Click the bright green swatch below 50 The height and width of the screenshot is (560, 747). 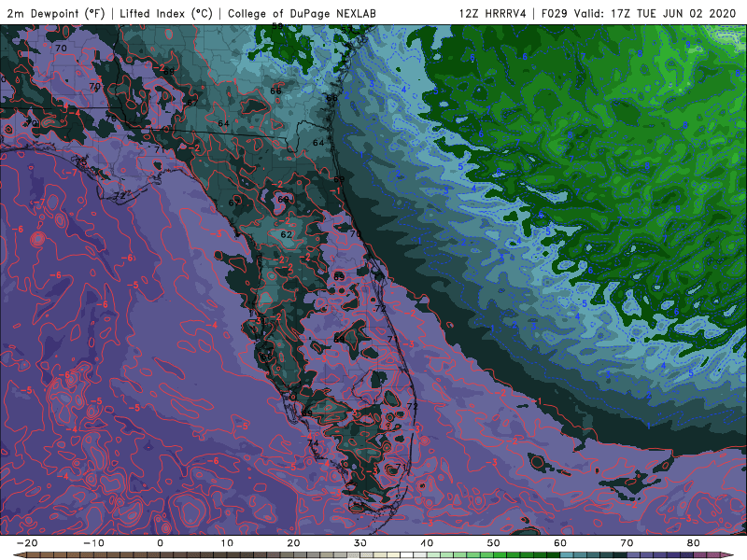[x=500, y=555]
